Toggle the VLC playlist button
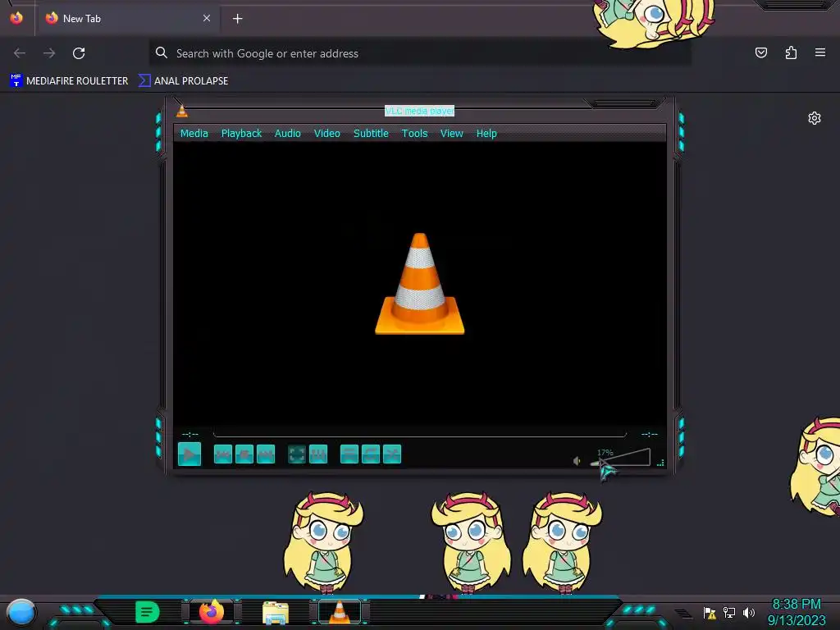 [x=349, y=454]
